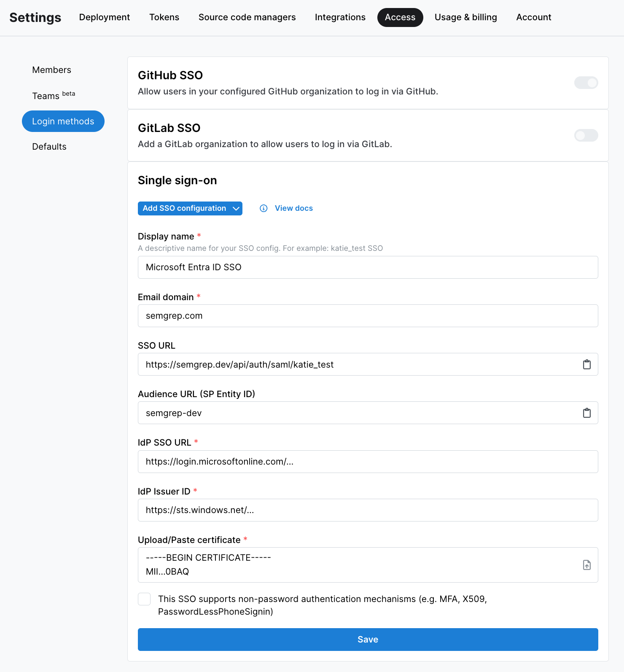This screenshot has width=624, height=672.
Task: Select the Access navigation pill
Action: pyautogui.click(x=400, y=17)
